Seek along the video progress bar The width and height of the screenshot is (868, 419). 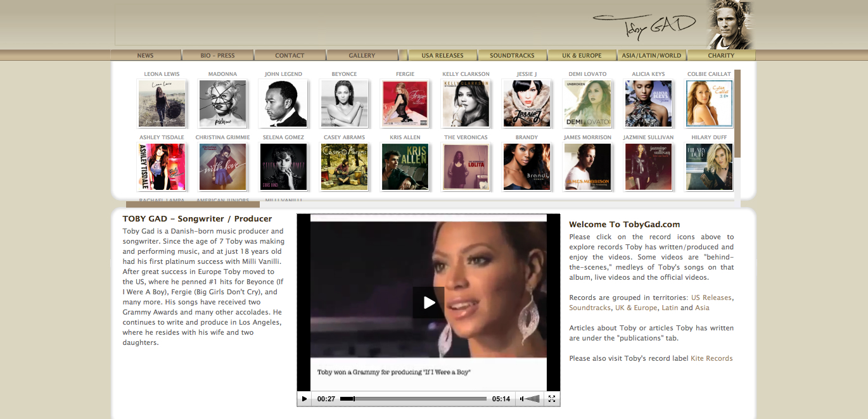tap(413, 399)
